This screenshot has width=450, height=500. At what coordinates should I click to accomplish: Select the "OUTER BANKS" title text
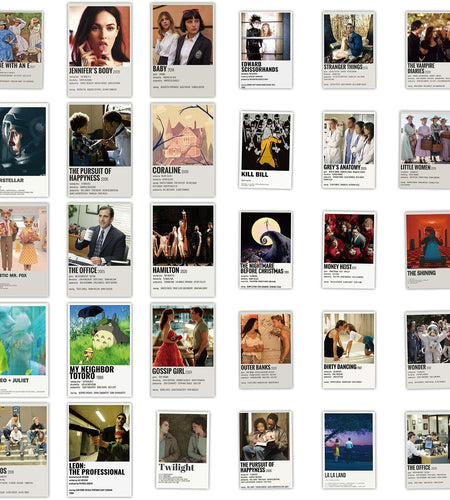pyautogui.click(x=256, y=367)
